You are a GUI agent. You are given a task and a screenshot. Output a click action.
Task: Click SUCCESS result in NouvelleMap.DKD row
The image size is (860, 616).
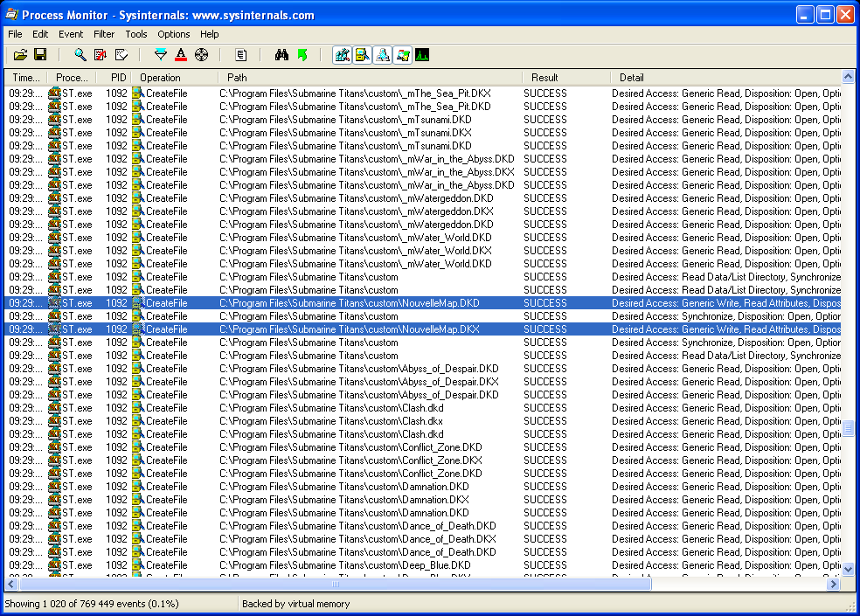(x=545, y=303)
